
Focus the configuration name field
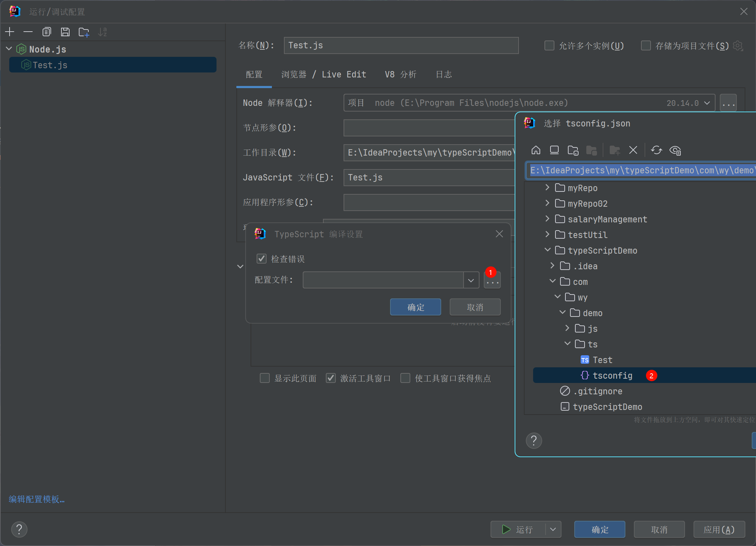[x=401, y=45]
